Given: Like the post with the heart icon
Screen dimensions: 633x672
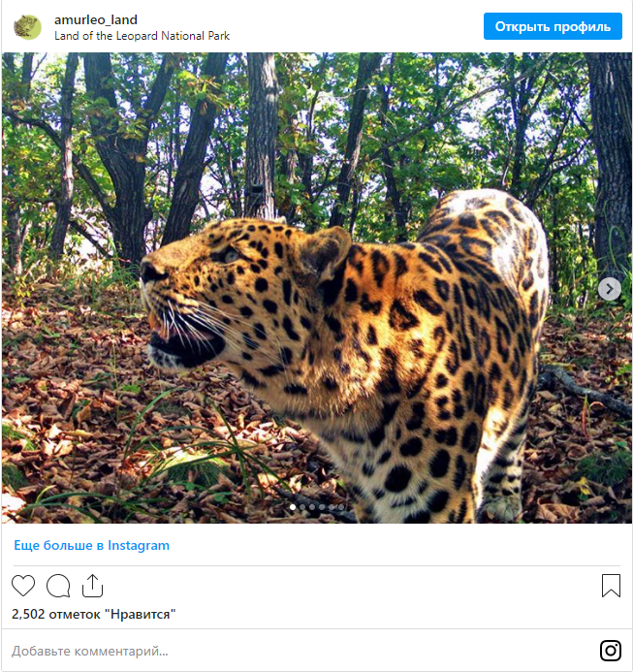Looking at the screenshot, I should click(23, 586).
